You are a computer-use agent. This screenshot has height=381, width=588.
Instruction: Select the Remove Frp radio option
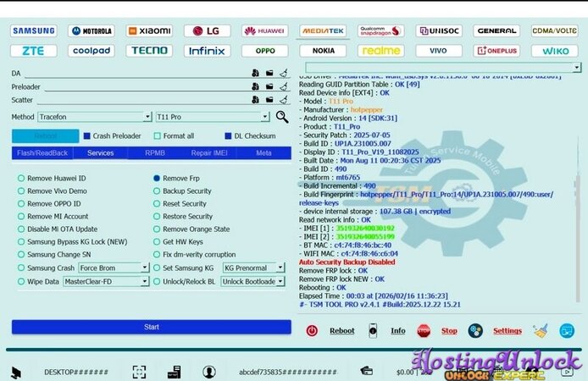(157, 179)
